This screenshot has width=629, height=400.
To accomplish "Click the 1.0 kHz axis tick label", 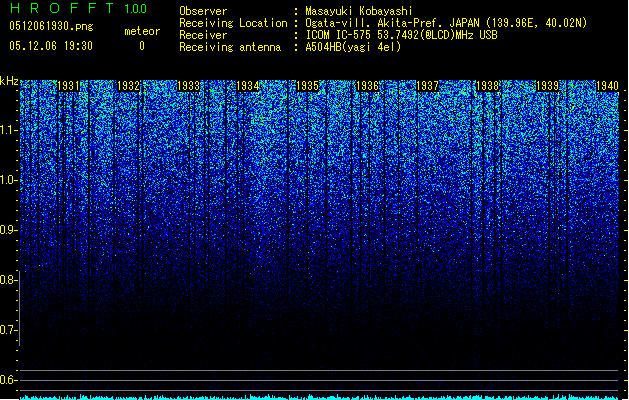I will point(8,180).
